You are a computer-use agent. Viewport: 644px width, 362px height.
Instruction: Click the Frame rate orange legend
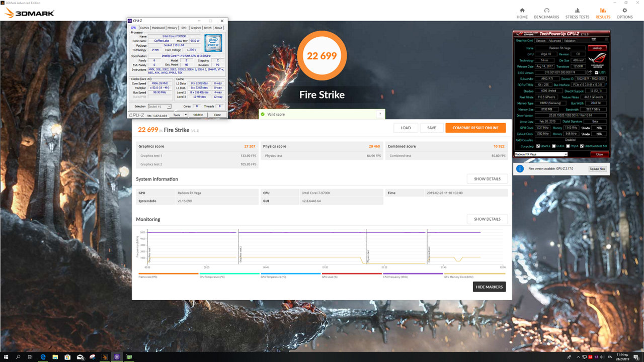[x=168, y=276]
